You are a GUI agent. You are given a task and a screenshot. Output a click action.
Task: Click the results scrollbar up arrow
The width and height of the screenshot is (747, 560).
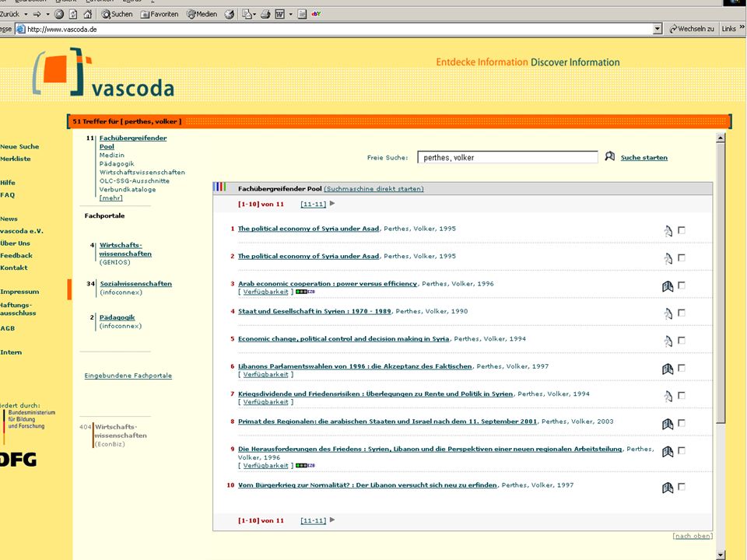(721, 138)
